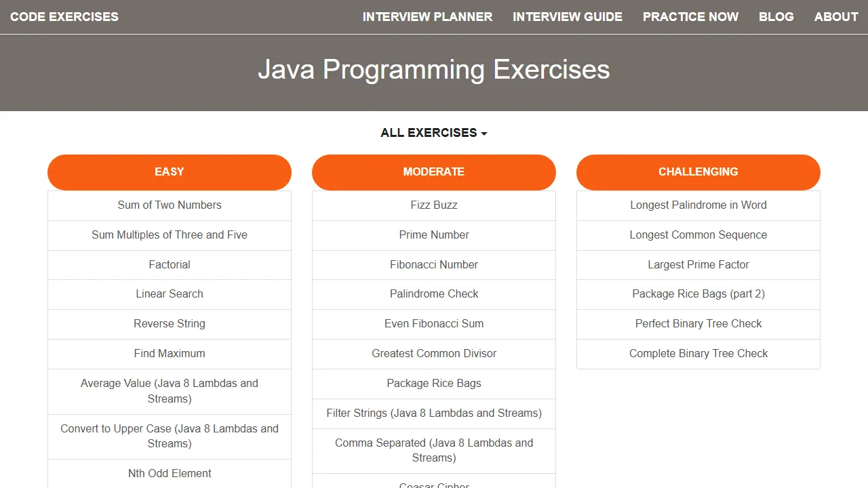Open the Complete Binary Tree Check exercise
Viewport: 868px width, 488px height.
coord(698,353)
